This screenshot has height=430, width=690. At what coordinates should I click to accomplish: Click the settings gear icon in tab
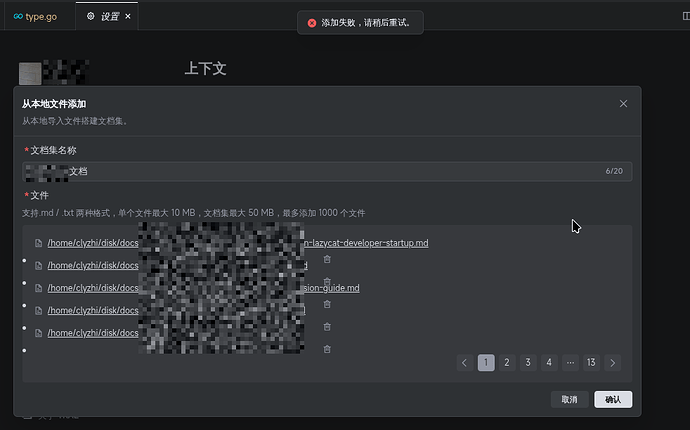[x=91, y=16]
